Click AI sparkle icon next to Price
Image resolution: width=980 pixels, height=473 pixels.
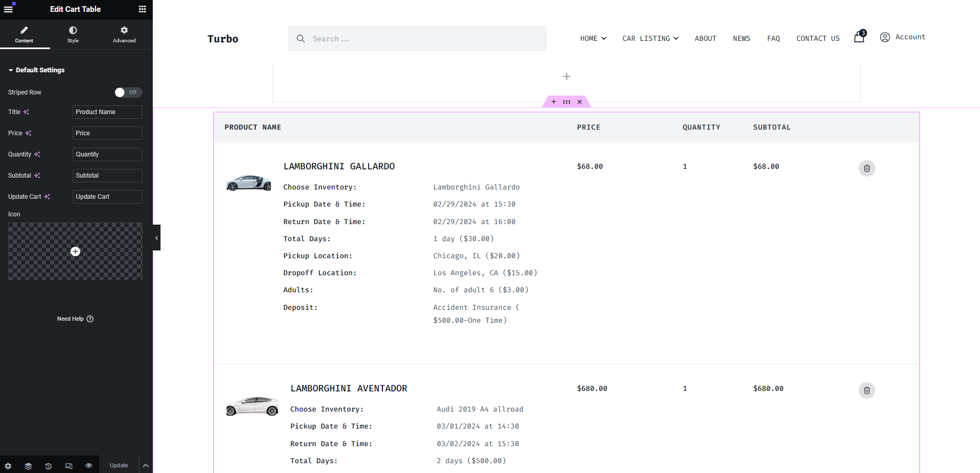(28, 133)
